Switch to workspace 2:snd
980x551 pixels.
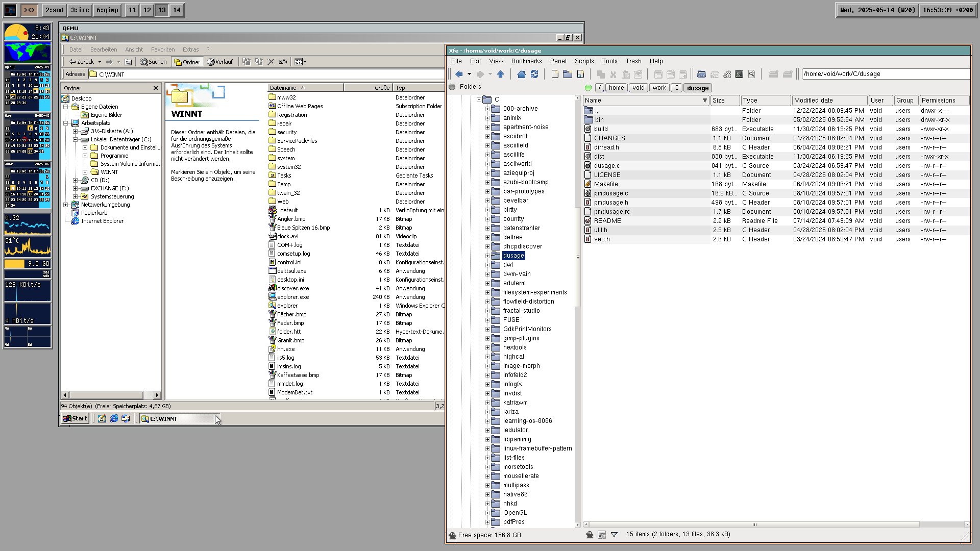[55, 10]
